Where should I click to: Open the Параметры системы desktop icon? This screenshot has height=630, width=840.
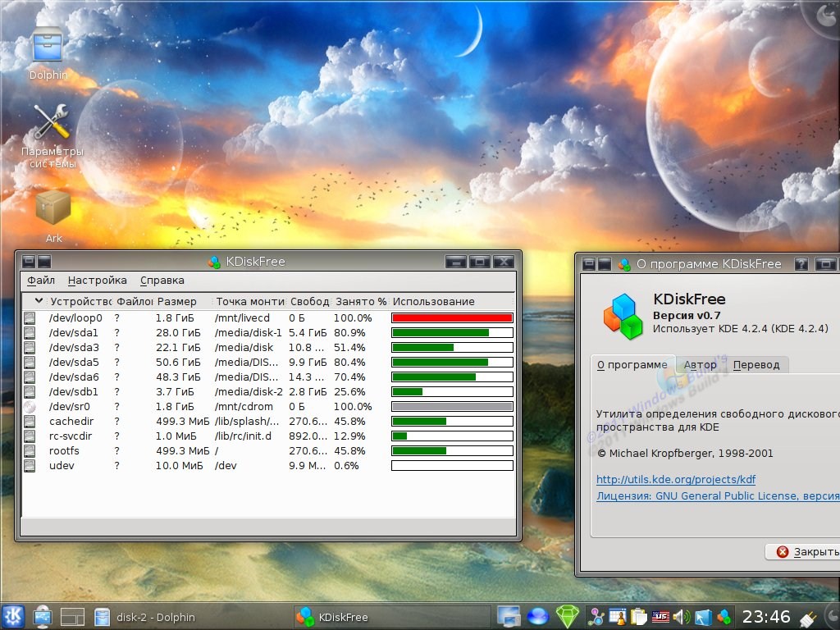[52, 136]
